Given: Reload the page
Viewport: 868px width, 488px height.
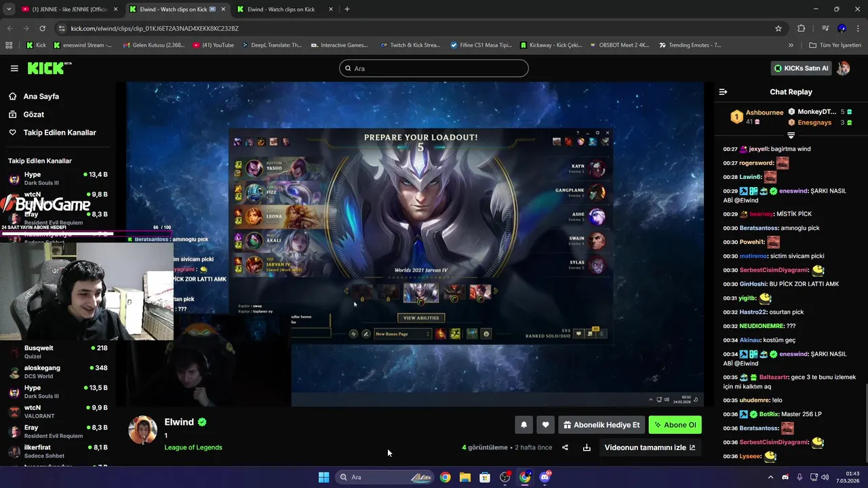Looking at the screenshot, I should 42,28.
